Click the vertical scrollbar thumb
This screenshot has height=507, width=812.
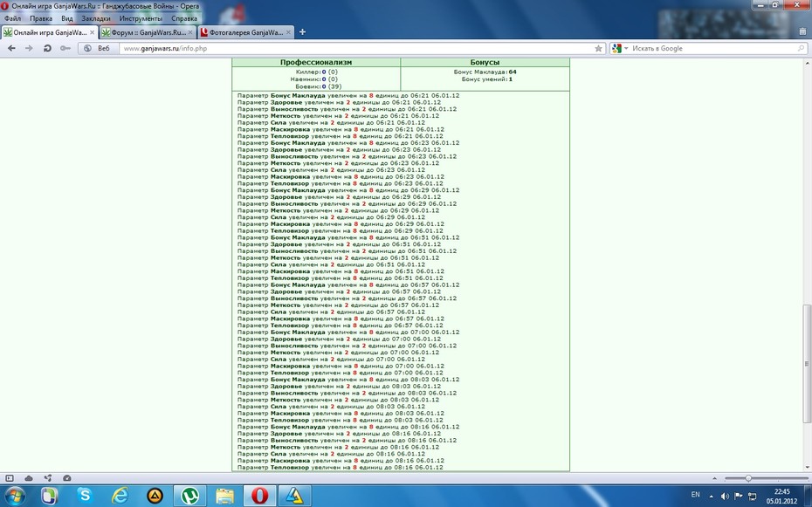(x=806, y=363)
